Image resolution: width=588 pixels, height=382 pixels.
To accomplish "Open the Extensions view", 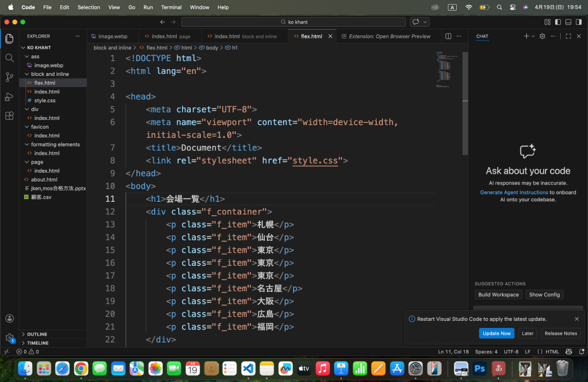I will (9, 116).
